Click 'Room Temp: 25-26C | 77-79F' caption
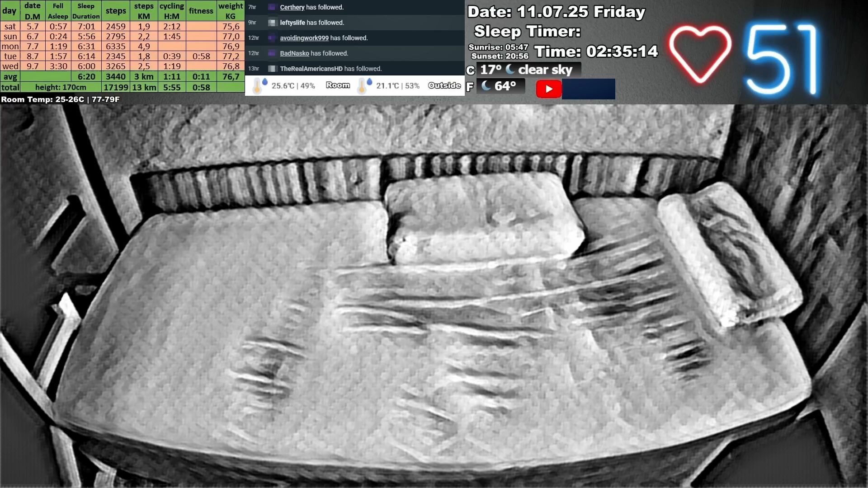 click(x=60, y=99)
